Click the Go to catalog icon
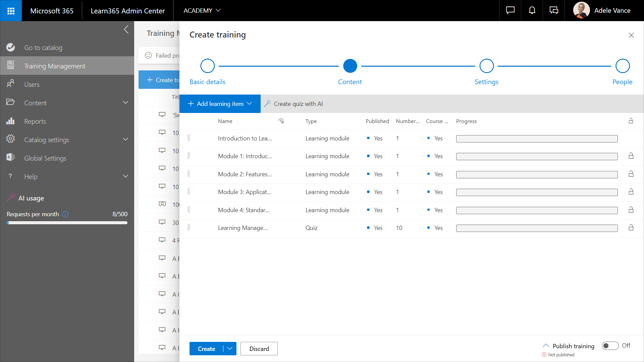The height and width of the screenshot is (362, 644). (x=10, y=48)
